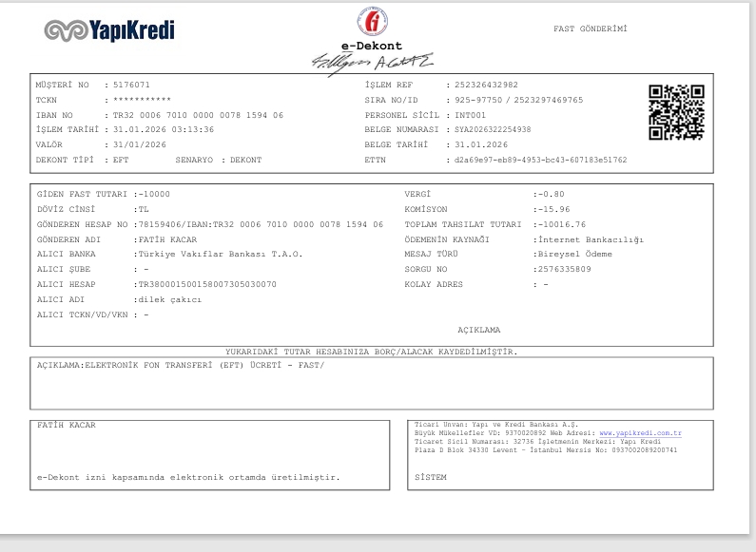Click the YapıKredi logo

109,30
